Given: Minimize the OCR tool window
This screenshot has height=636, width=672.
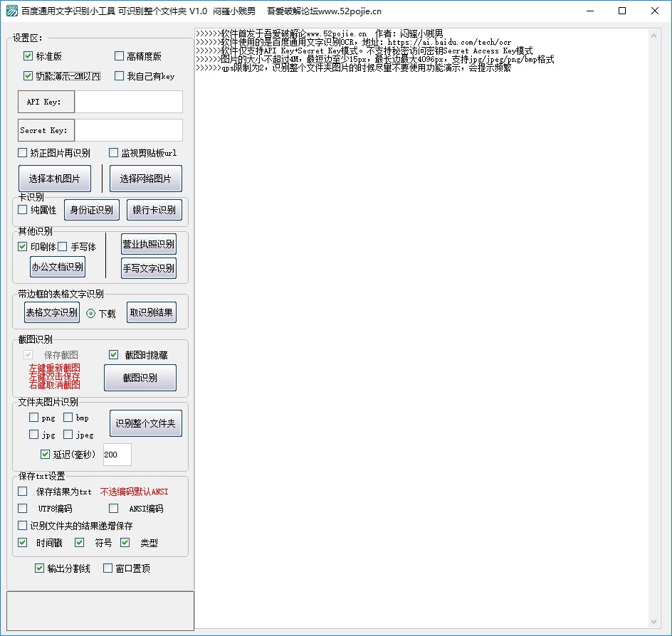Looking at the screenshot, I should click(590, 11).
